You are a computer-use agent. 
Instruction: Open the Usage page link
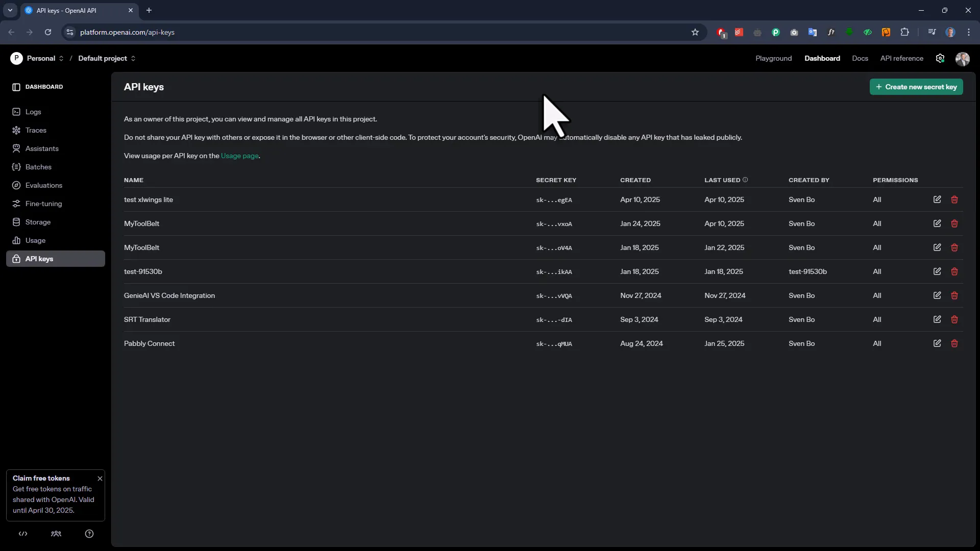point(239,156)
